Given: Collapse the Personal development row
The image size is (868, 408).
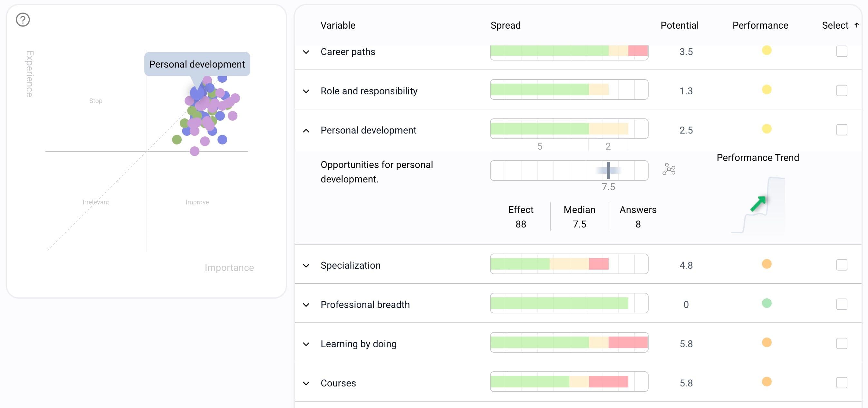Looking at the screenshot, I should pos(306,131).
